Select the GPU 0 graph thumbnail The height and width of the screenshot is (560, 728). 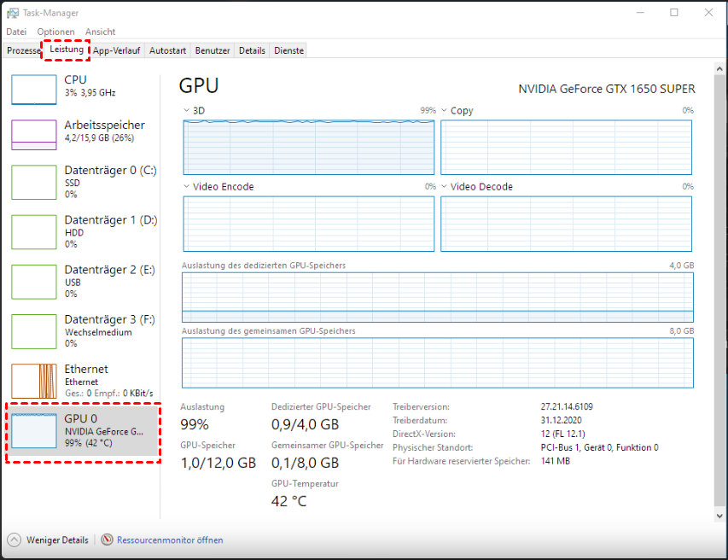click(x=33, y=430)
